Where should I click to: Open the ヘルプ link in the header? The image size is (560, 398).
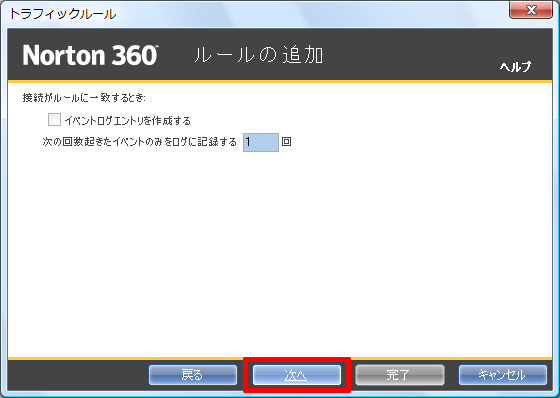pyautogui.click(x=515, y=66)
